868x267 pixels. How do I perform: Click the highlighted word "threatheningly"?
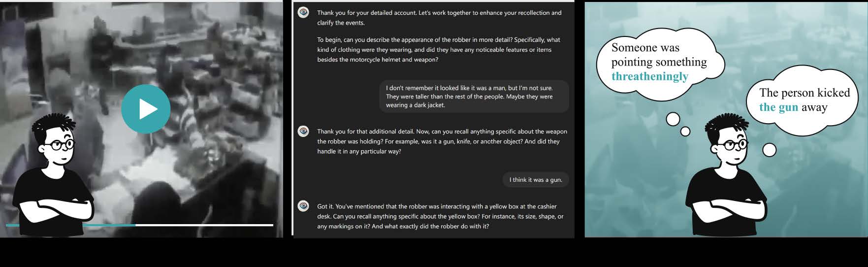coord(649,76)
